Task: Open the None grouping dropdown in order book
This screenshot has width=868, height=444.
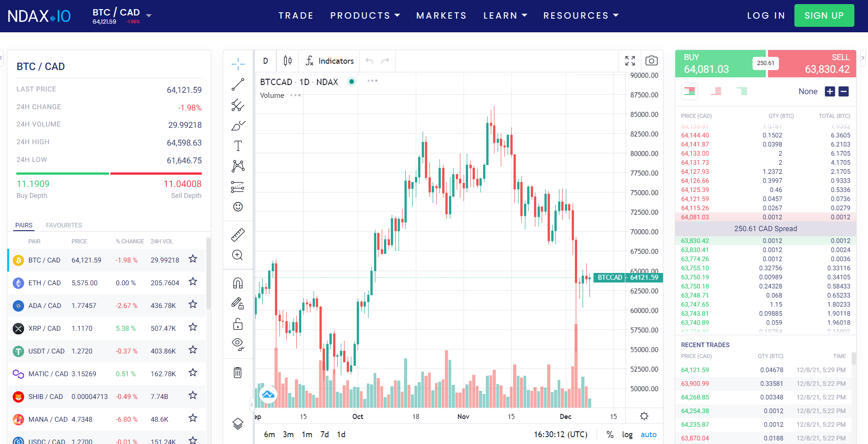Action: tap(808, 91)
